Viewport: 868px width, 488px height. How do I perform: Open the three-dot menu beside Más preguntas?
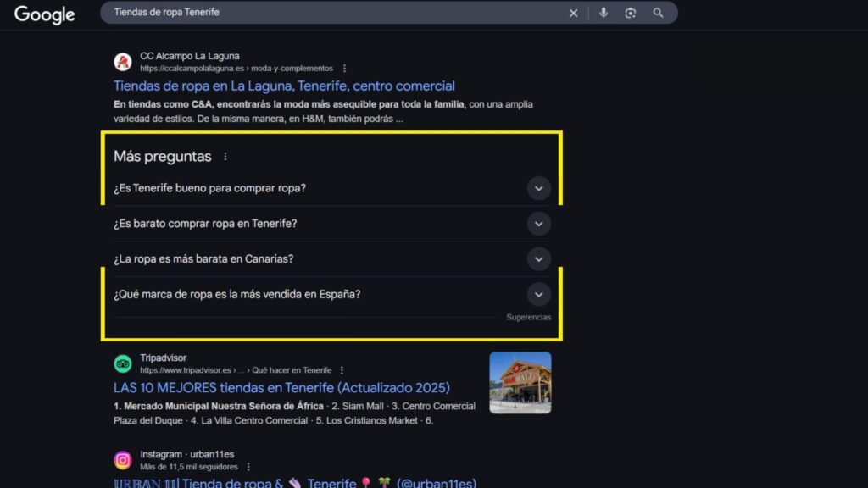click(225, 157)
